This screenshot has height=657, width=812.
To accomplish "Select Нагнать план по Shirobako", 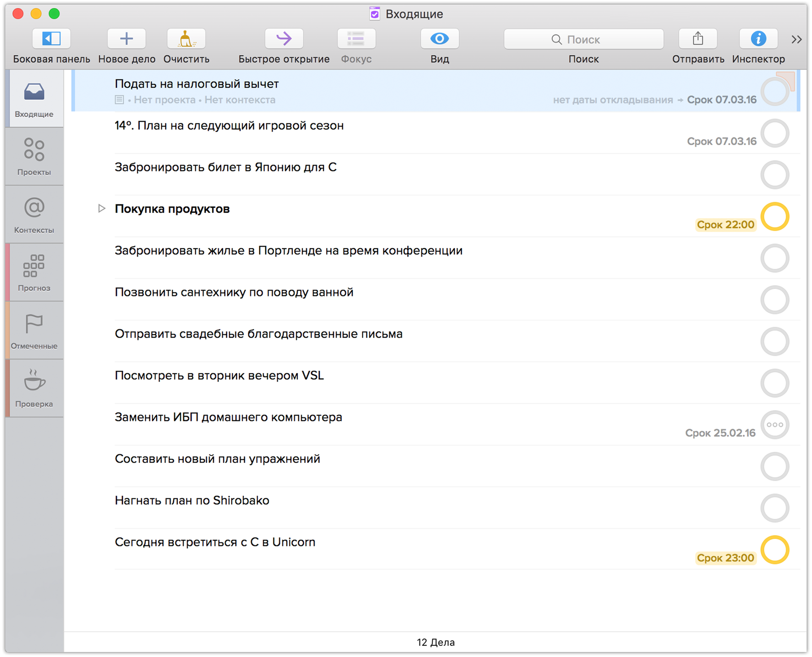I will (192, 500).
